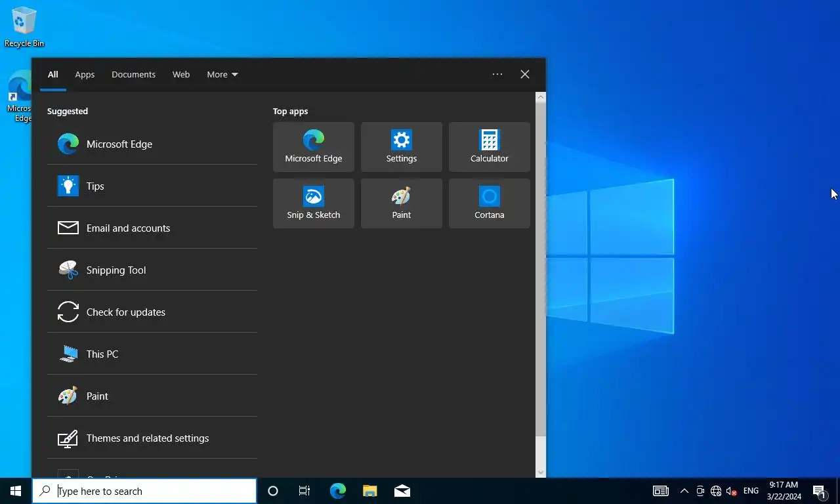The width and height of the screenshot is (840, 504).
Task: Select Microsoft Edge desktop shortcut
Action: pos(19,97)
